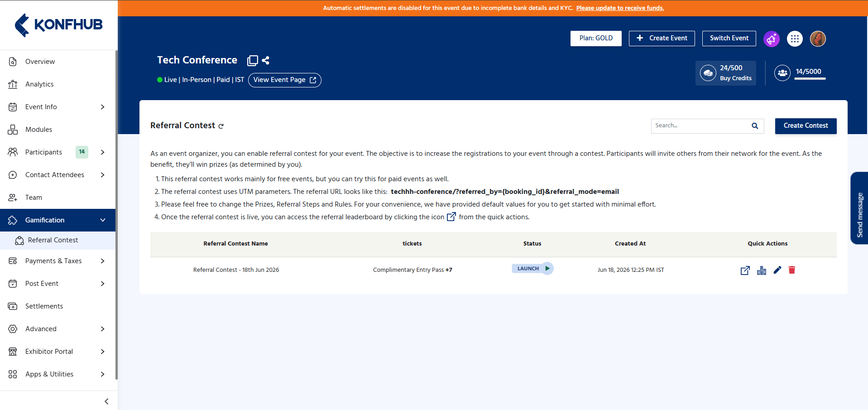Click the Post Event icon

[13, 284]
